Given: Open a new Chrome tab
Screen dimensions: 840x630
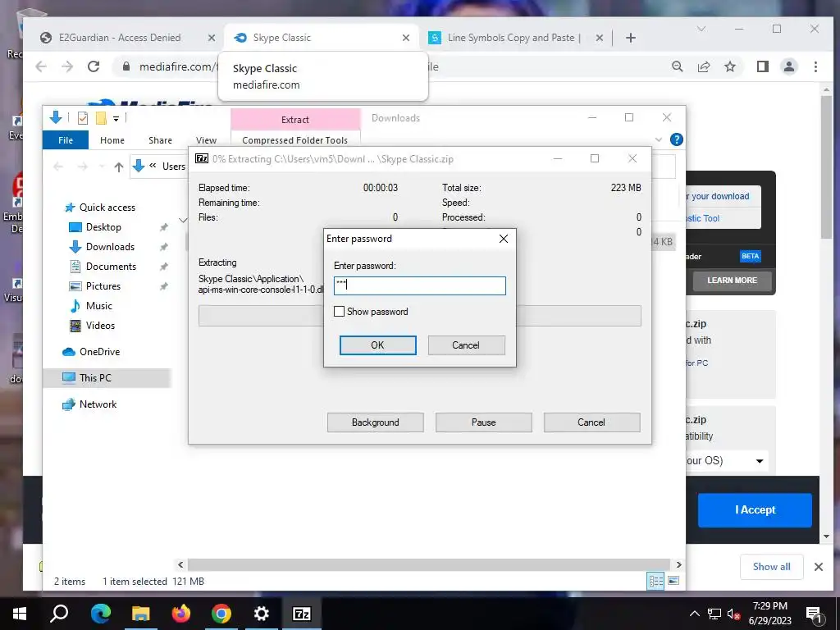Looking at the screenshot, I should [631, 38].
